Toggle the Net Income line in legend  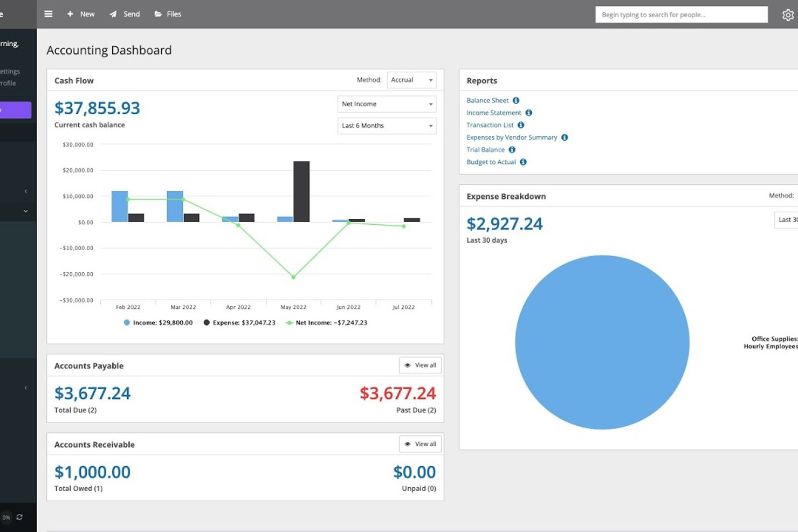click(x=326, y=322)
